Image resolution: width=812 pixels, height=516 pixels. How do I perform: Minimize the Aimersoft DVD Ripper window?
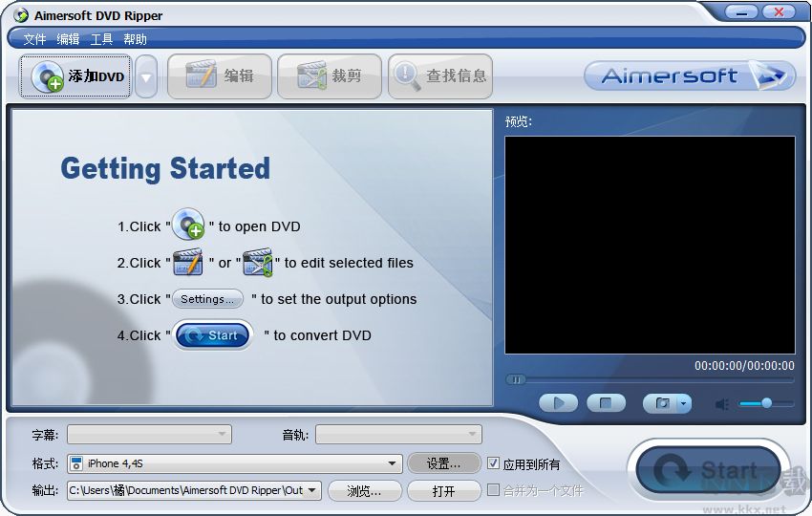click(x=741, y=11)
